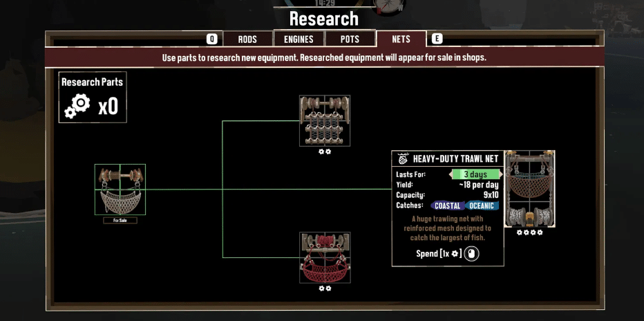This screenshot has height=321, width=644.
Task: Click the COASTAL catch tag
Action: pyautogui.click(x=448, y=205)
